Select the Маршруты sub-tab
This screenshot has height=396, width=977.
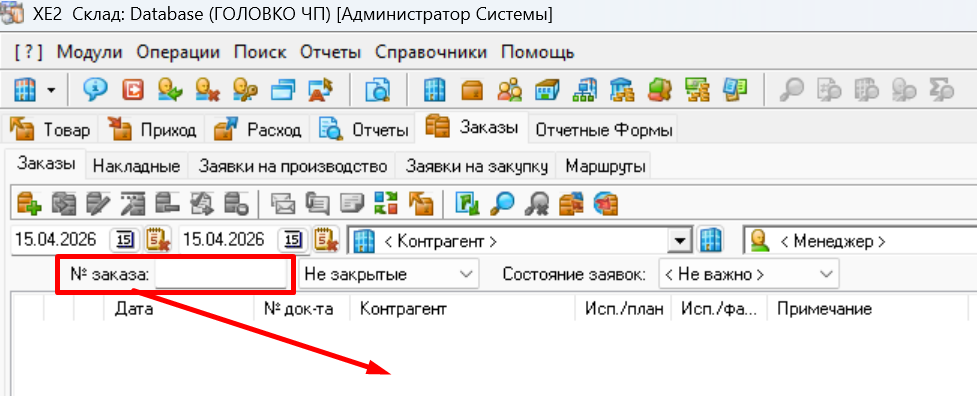pyautogui.click(x=604, y=166)
